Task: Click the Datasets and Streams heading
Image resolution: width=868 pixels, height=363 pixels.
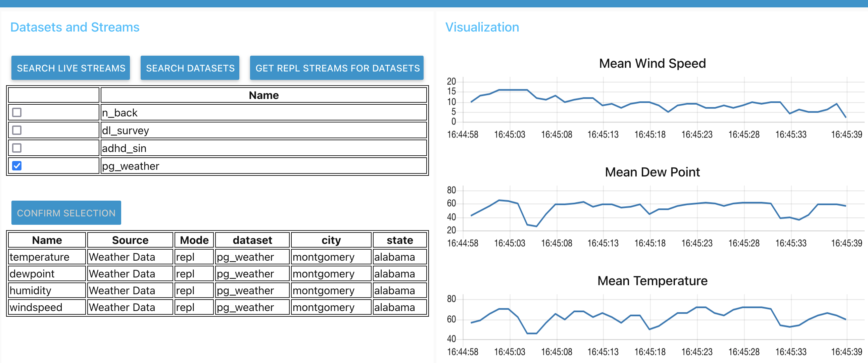Action: tap(75, 27)
